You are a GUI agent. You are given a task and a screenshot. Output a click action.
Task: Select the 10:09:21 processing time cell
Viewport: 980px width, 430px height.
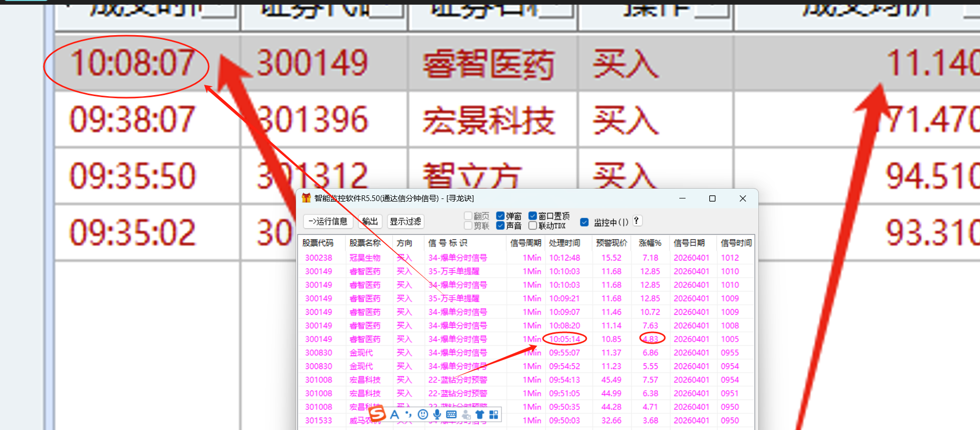click(564, 298)
